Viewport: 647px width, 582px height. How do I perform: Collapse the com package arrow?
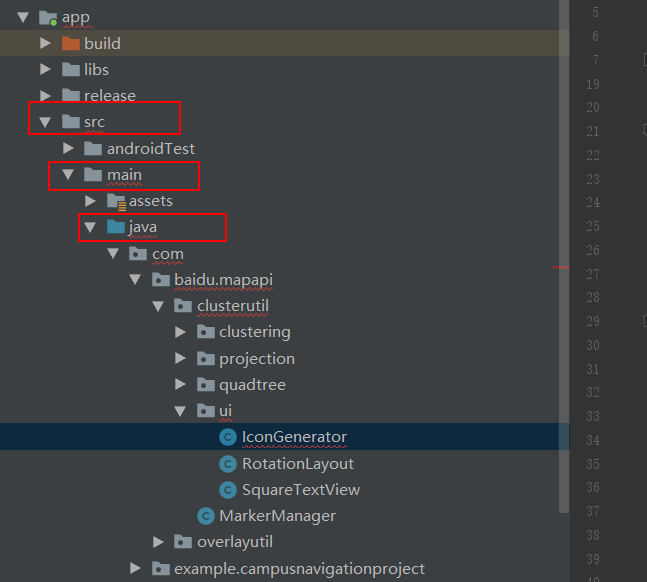(113, 253)
